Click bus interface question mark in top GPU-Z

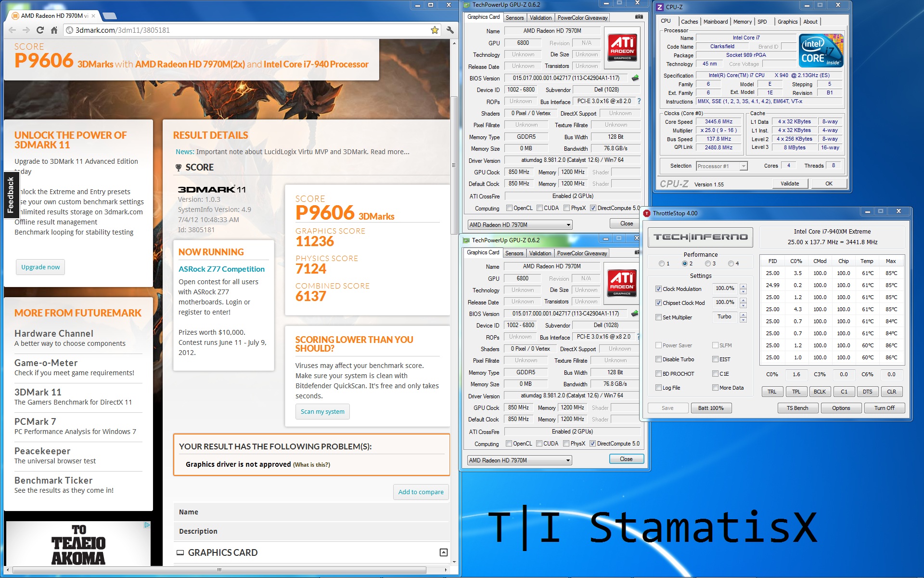pos(639,101)
